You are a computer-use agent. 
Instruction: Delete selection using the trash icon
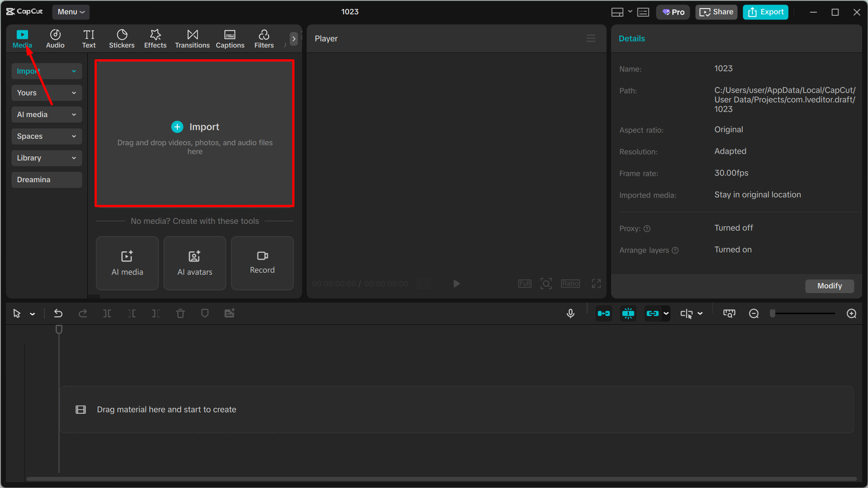[x=180, y=313]
